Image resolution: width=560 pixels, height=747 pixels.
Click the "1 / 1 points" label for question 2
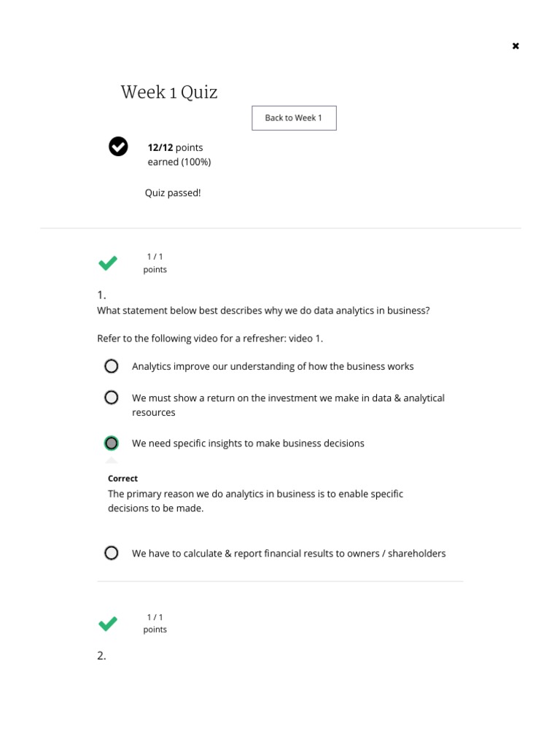(155, 624)
